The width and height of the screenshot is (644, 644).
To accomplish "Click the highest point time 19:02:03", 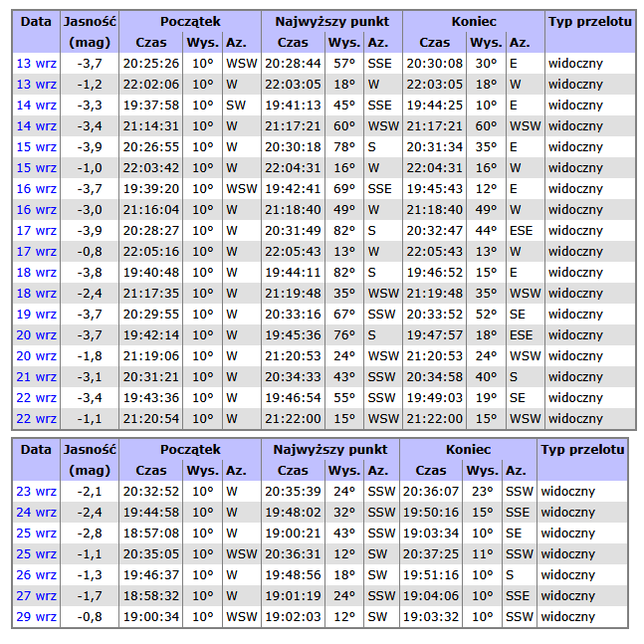I will (x=293, y=617).
